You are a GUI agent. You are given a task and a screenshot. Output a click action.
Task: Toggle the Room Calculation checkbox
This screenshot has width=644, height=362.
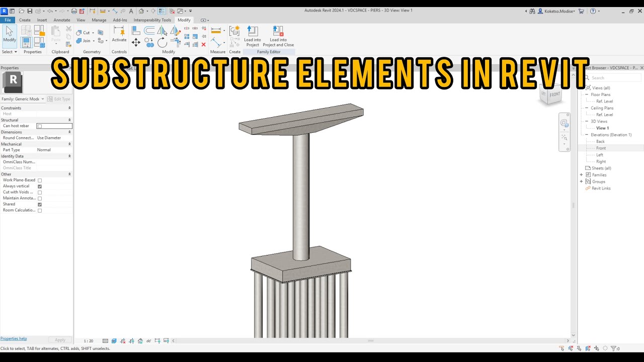point(40,211)
